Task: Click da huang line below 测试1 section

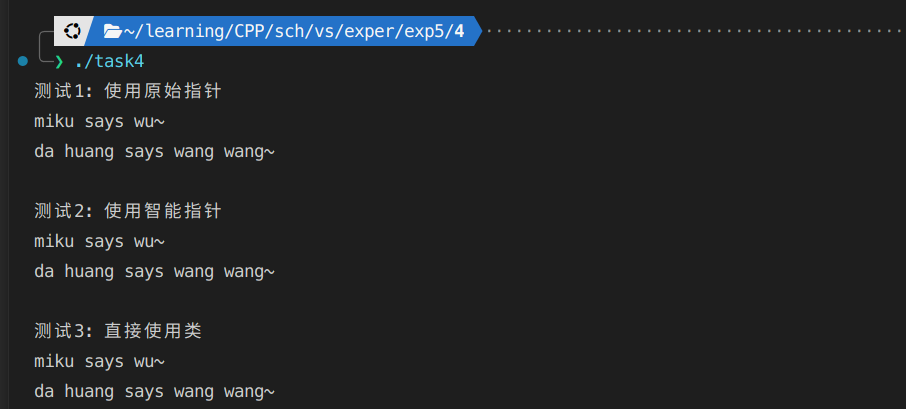Action: coord(154,152)
